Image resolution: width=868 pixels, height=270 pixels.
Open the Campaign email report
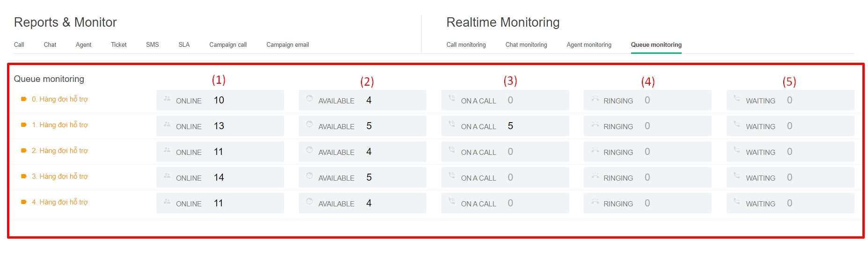(287, 45)
